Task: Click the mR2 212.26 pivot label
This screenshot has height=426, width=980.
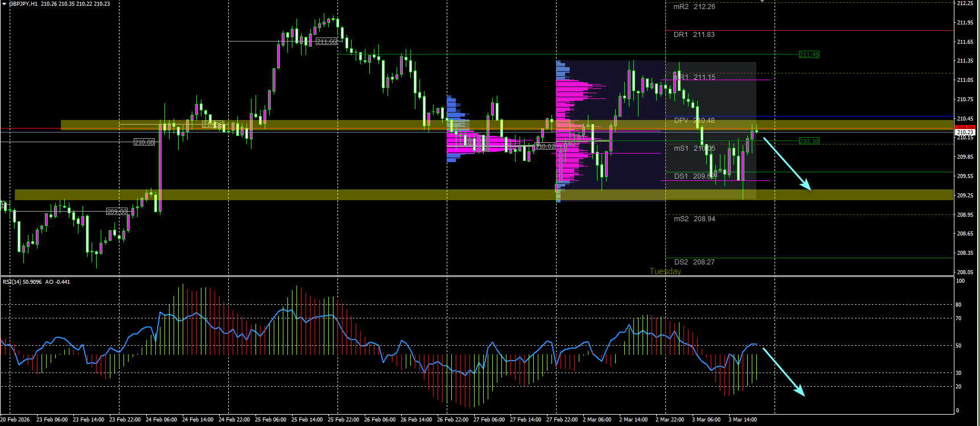Action: (x=694, y=7)
